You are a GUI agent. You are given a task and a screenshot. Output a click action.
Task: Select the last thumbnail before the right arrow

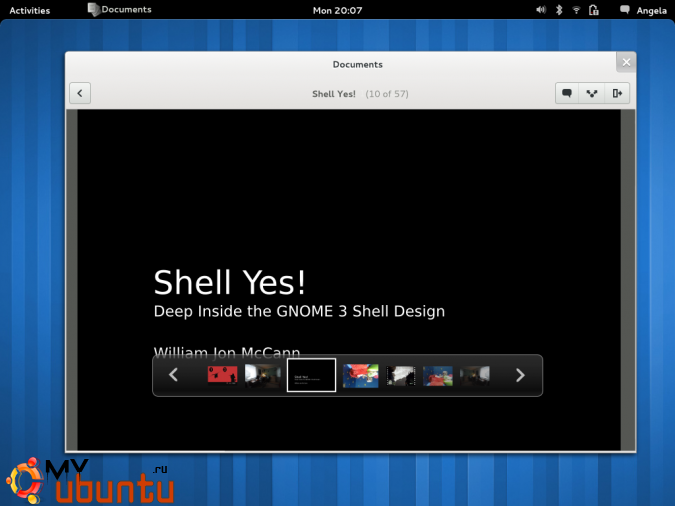475,375
